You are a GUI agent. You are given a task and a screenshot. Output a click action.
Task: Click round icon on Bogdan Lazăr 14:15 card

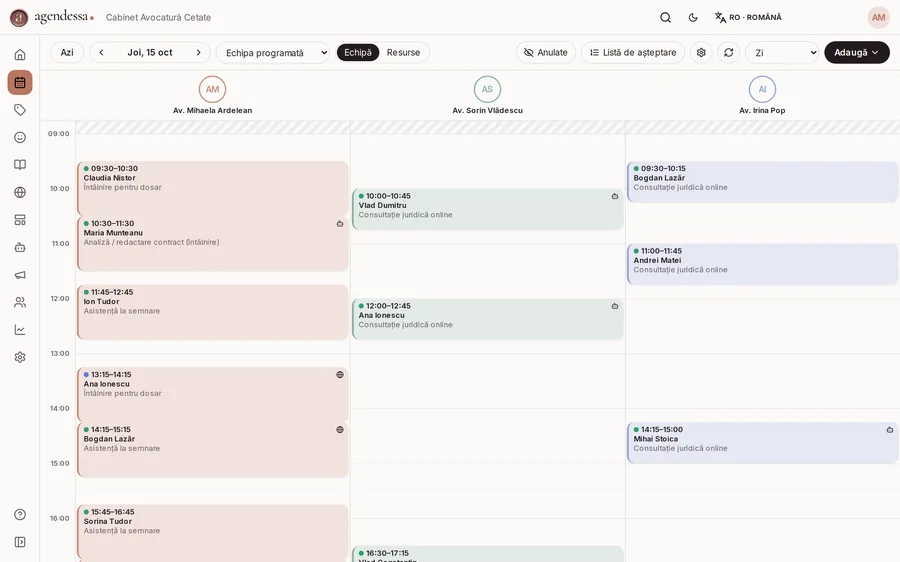click(340, 430)
